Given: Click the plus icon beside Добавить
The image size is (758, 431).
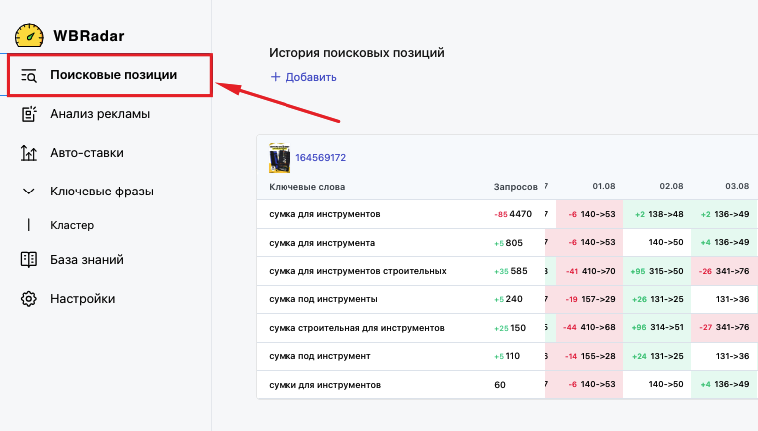Looking at the screenshot, I should pos(275,77).
